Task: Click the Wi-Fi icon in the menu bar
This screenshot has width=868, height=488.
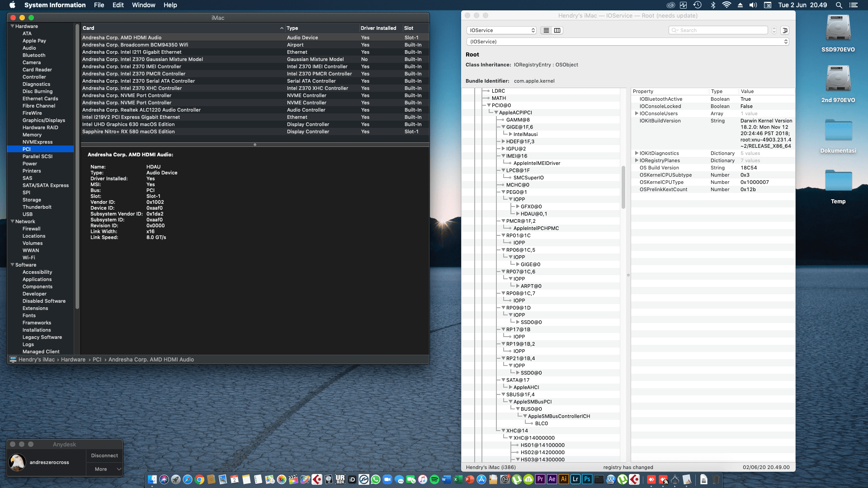Action: 726,5
